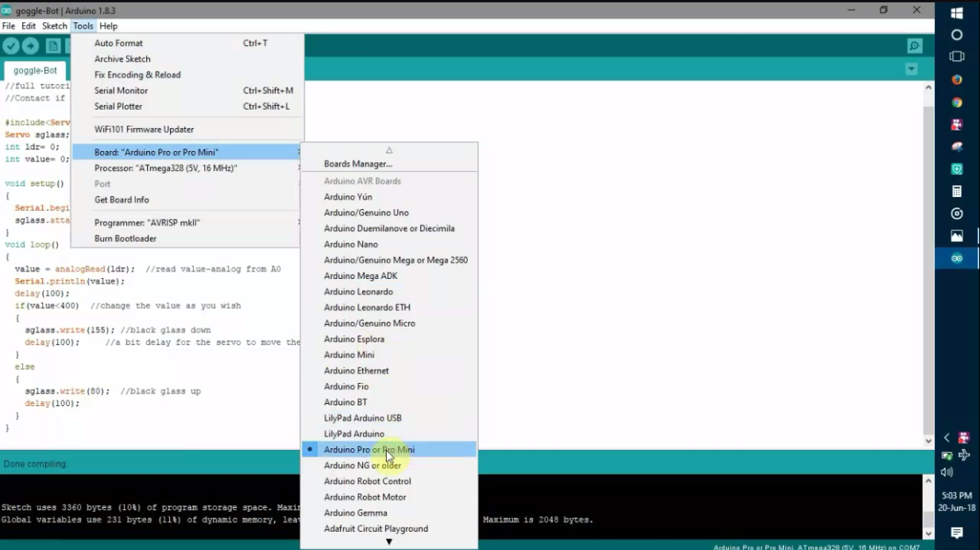Select Arduino Leonardo ETH board
The width and height of the screenshot is (980, 550).
click(389, 308)
